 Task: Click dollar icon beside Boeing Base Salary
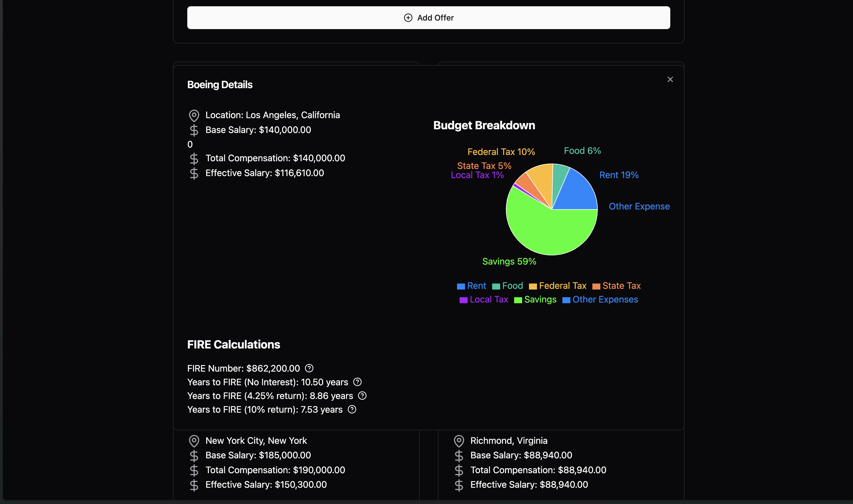point(194,130)
